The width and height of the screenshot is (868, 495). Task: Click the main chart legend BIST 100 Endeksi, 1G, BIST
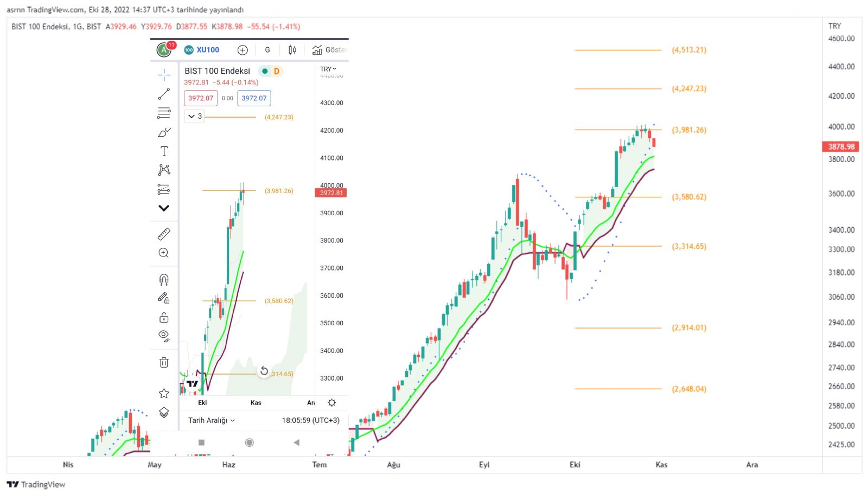pos(56,27)
